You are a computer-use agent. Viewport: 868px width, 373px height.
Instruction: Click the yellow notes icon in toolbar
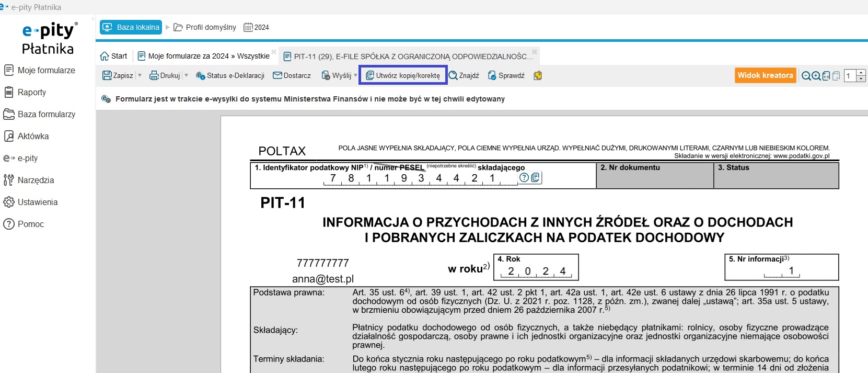pos(538,75)
